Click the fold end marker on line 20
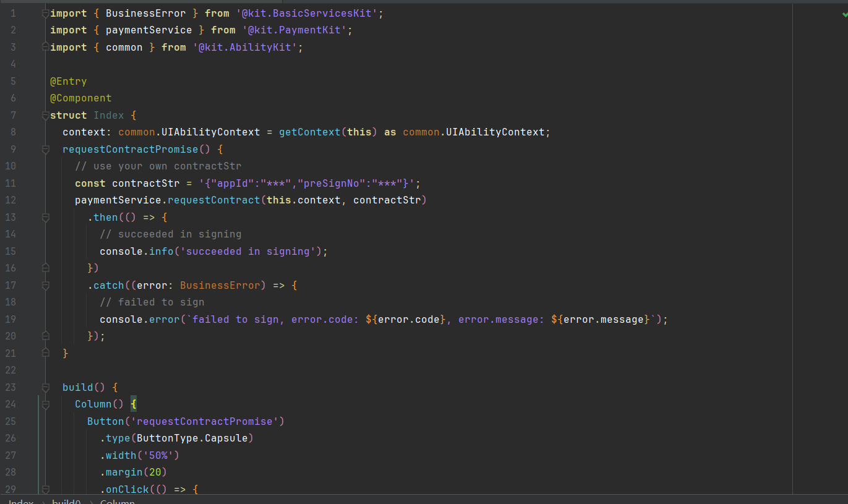 coord(45,336)
